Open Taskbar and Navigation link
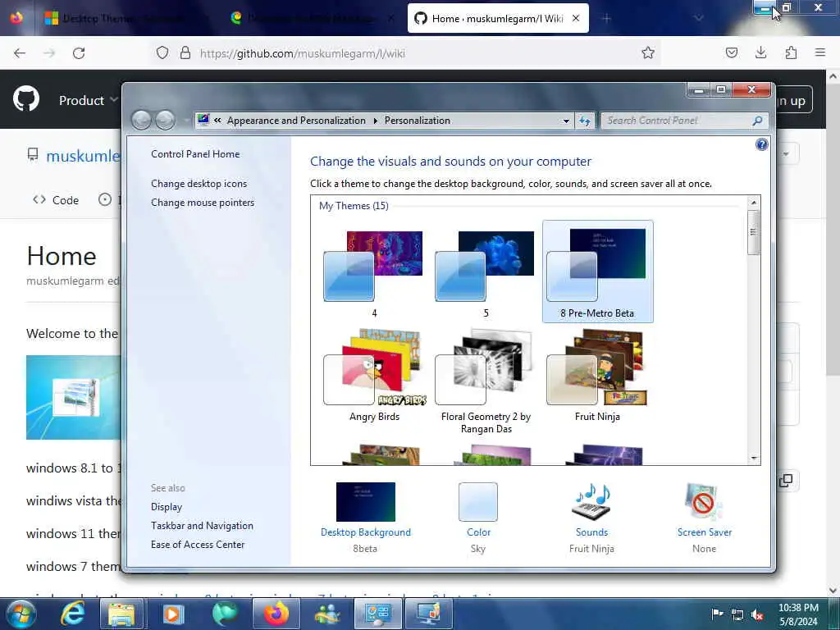 point(202,526)
